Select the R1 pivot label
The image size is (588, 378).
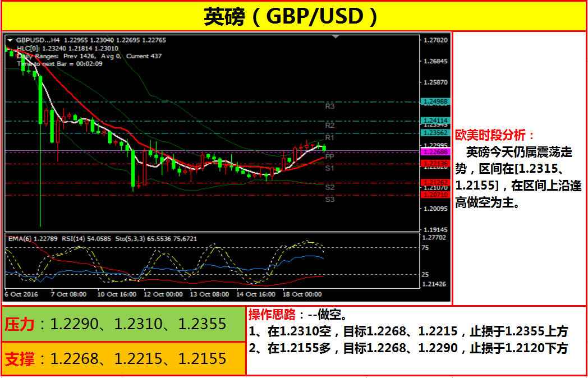pyautogui.click(x=329, y=137)
